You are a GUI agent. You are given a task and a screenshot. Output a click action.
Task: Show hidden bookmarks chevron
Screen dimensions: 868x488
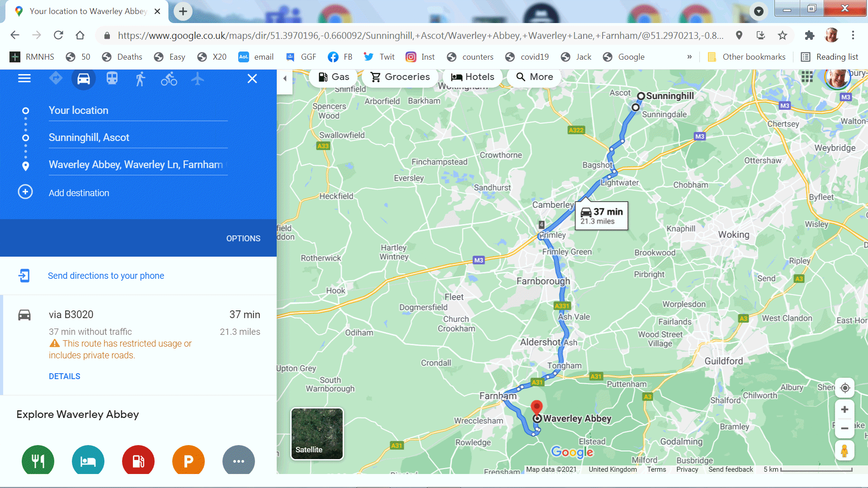pyautogui.click(x=689, y=57)
